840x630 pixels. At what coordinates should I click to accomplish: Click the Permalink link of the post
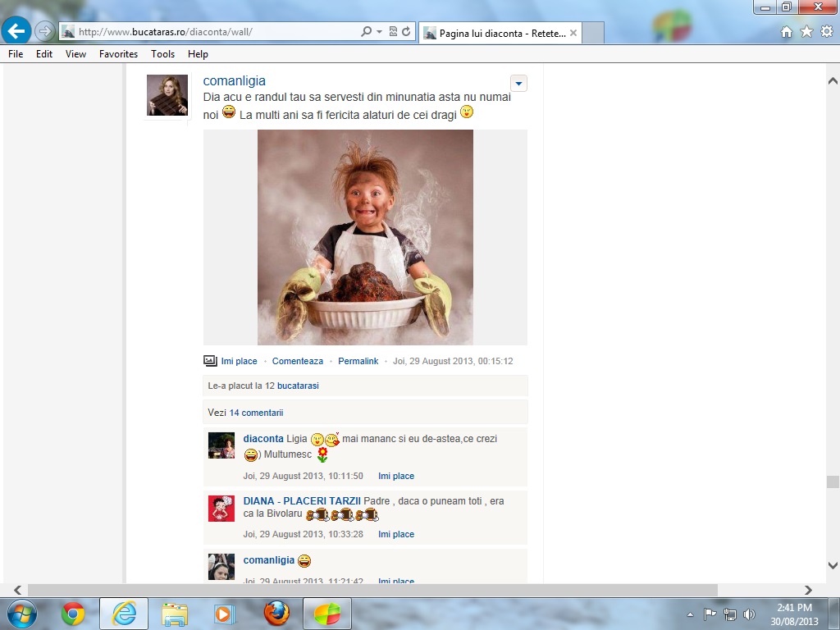point(358,361)
